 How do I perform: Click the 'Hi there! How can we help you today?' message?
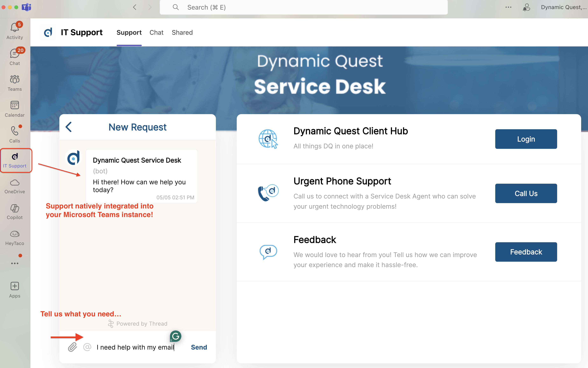(x=139, y=186)
